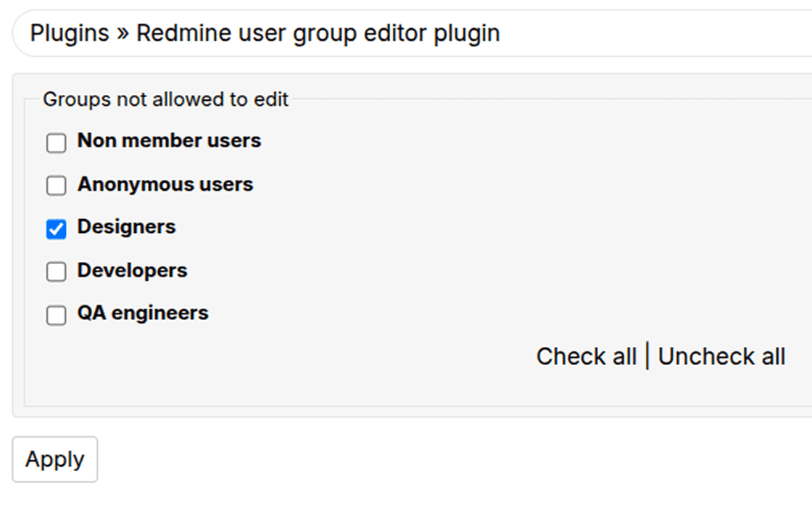Image resolution: width=812 pixels, height=521 pixels.
Task: Click the Anonymous users label text
Action: pos(165,184)
